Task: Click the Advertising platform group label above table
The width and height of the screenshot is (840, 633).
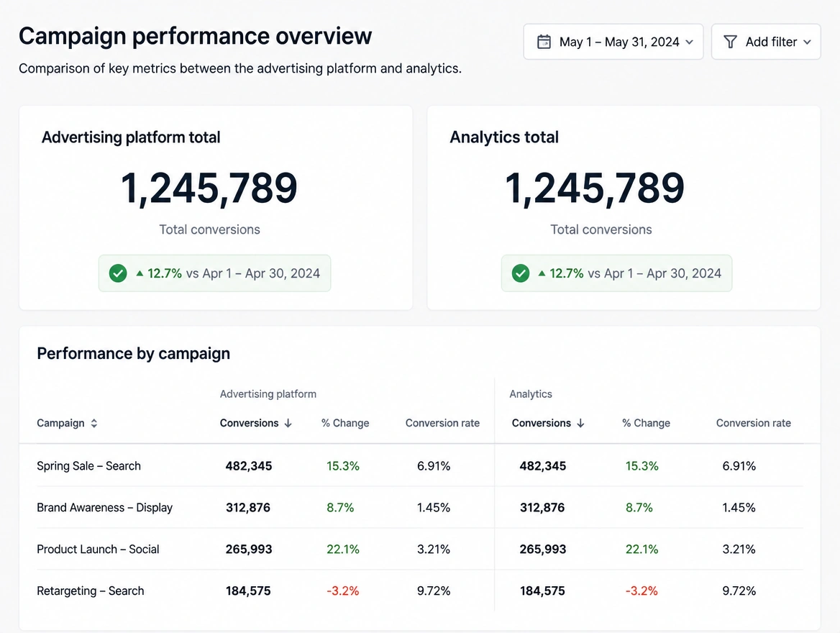Action: point(268,394)
